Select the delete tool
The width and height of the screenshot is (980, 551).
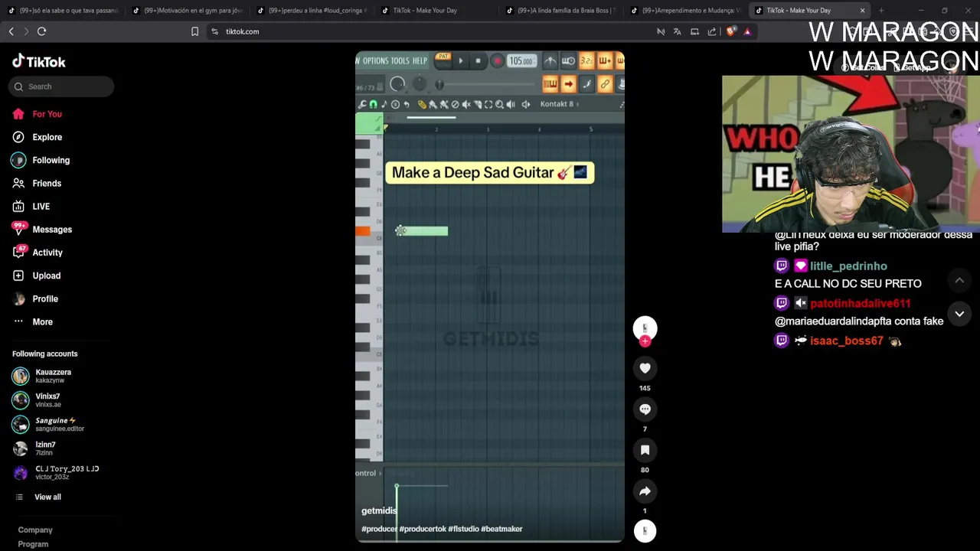click(456, 105)
